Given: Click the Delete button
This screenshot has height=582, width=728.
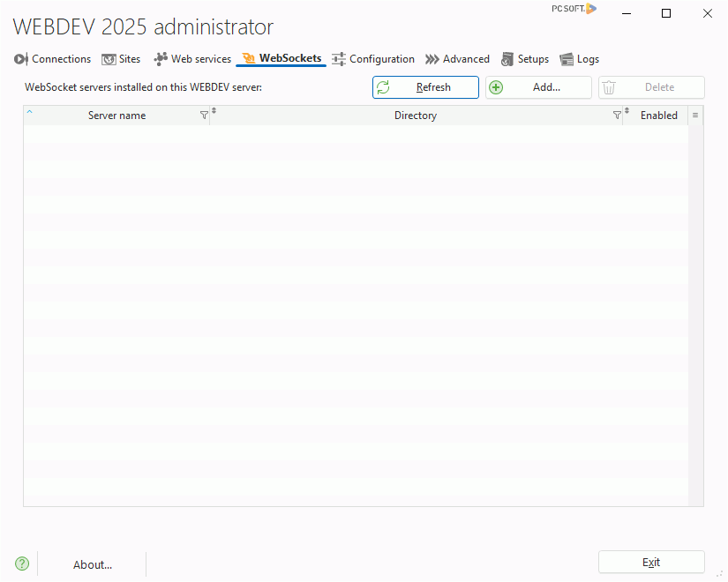Looking at the screenshot, I should [651, 87].
